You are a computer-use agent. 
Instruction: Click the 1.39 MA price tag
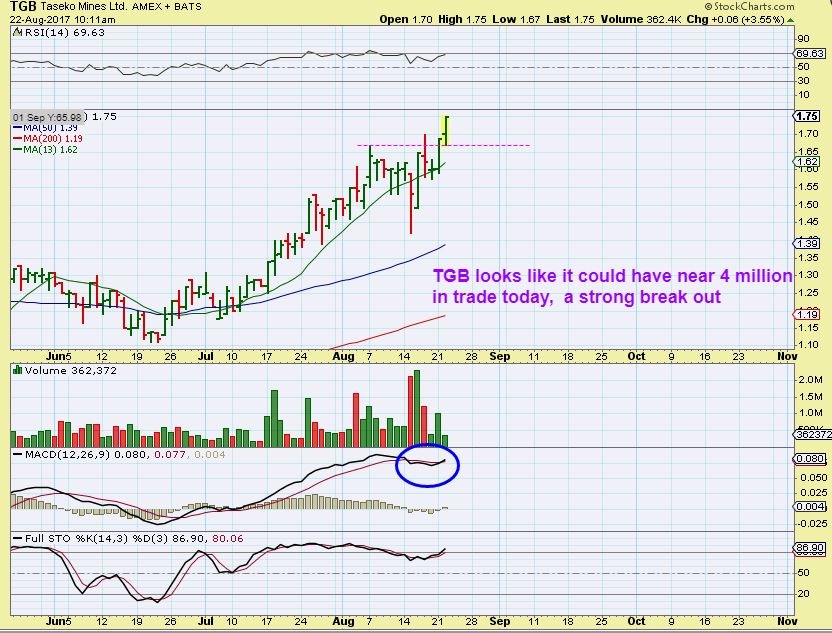[808, 243]
